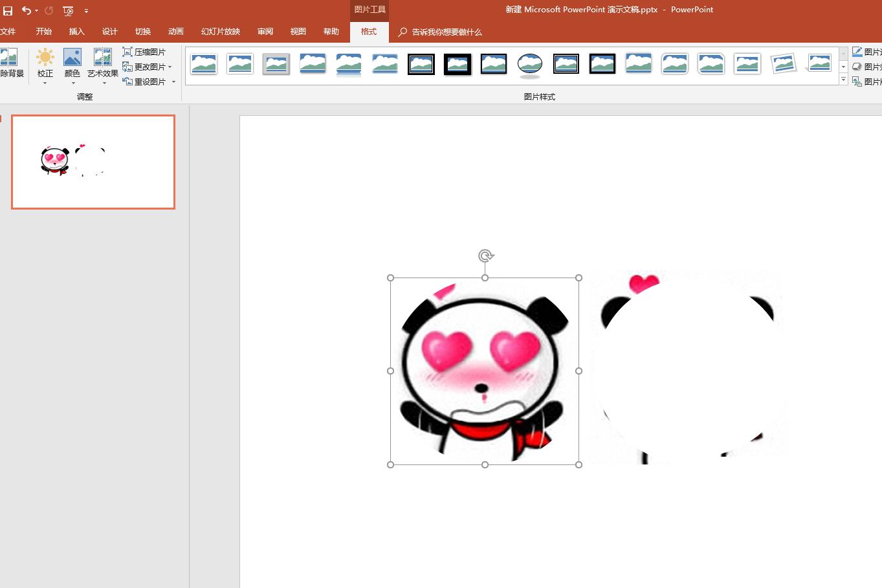
Task: Click the rotation handle above selected panda image
Action: 485,256
